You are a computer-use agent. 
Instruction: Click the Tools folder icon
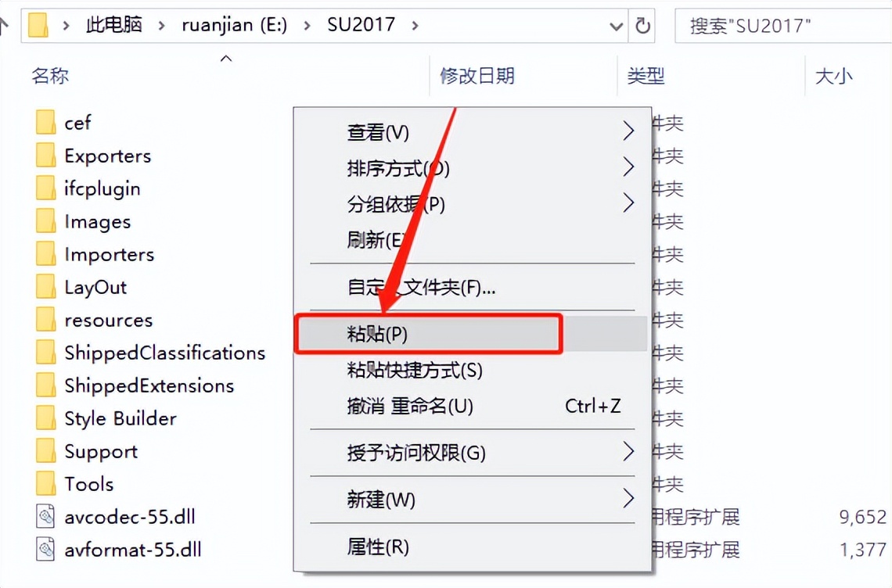[44, 484]
